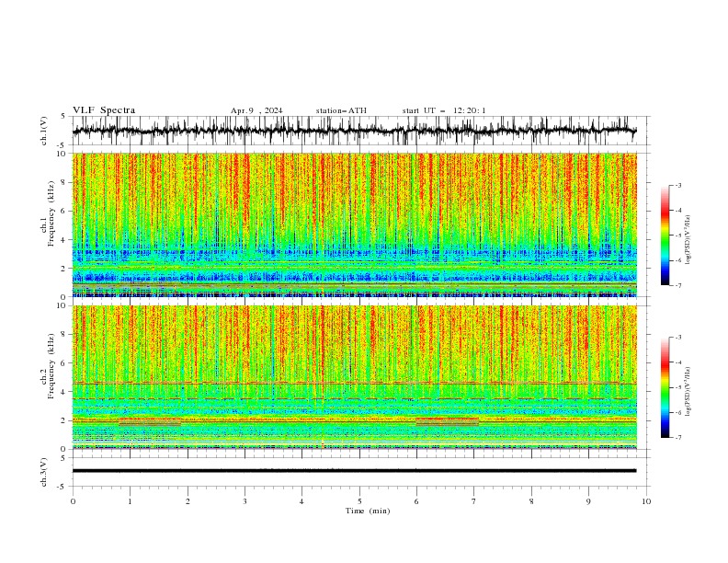Click the ch.2 spectrogram panel
Screen dimensions: 728x563
pos(354,377)
